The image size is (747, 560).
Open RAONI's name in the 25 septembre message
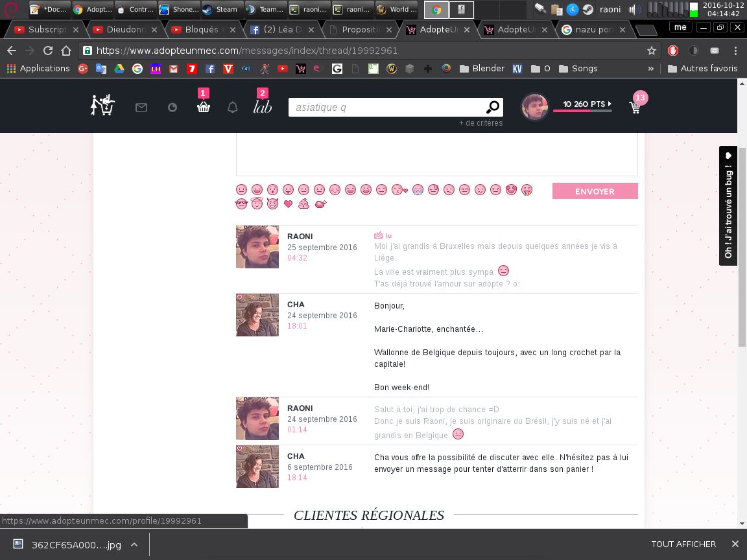(300, 236)
